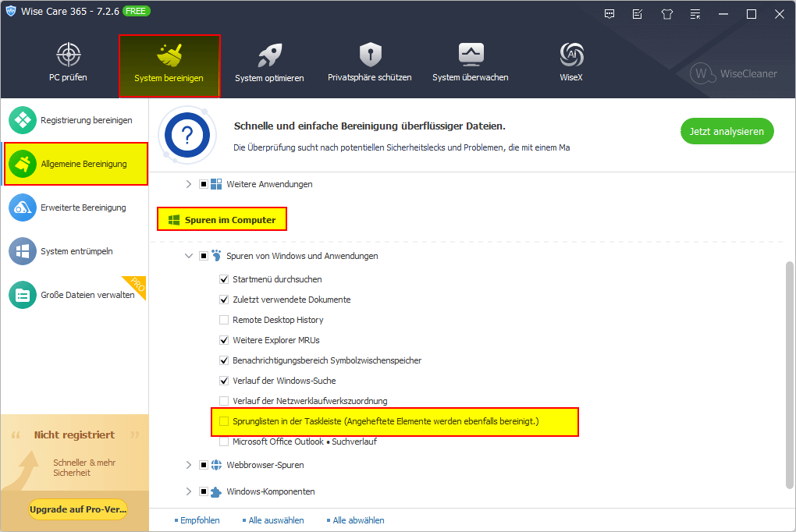Screen dimensions: 796x532
Task: Click the Große Dateien verwalten icon
Action: 23,295
